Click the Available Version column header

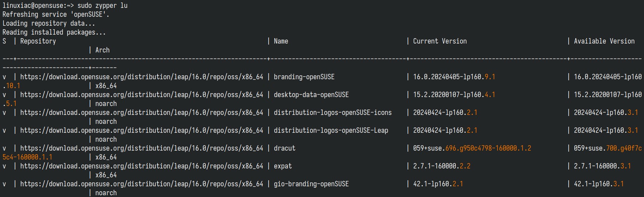click(x=604, y=41)
